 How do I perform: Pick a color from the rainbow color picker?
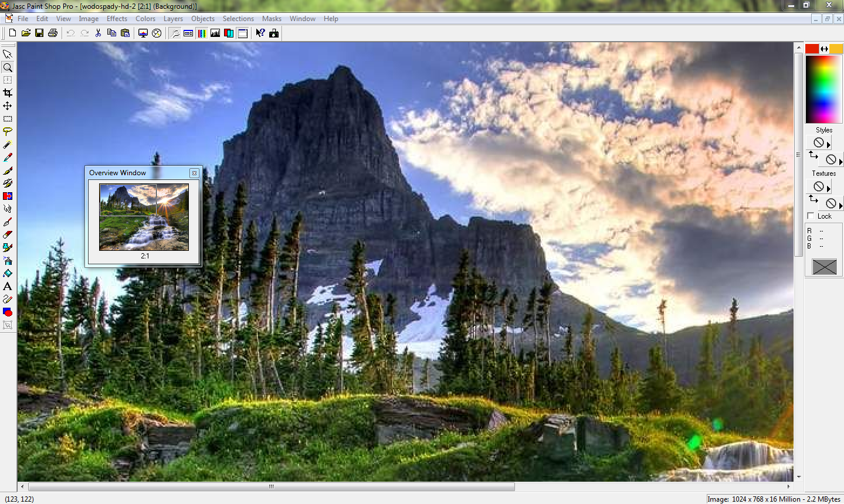pos(823,89)
